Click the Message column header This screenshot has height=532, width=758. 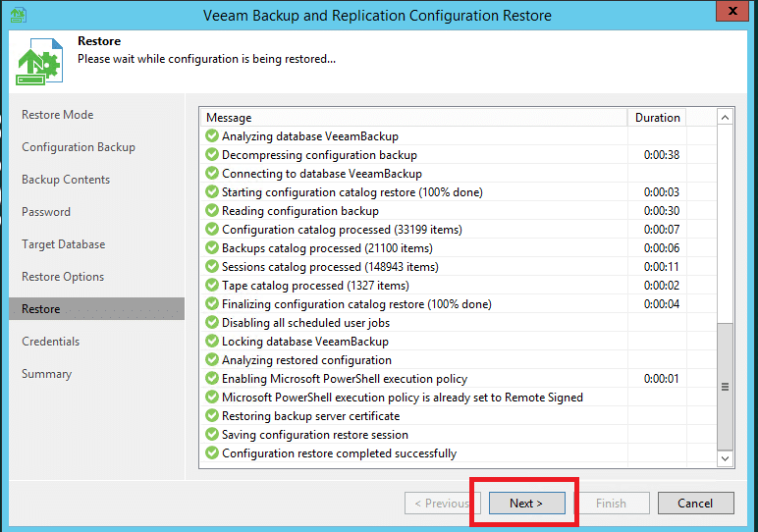pos(413,118)
